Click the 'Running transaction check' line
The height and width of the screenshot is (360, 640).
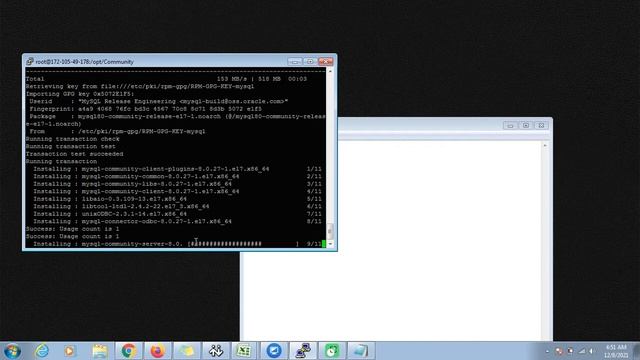click(x=73, y=139)
